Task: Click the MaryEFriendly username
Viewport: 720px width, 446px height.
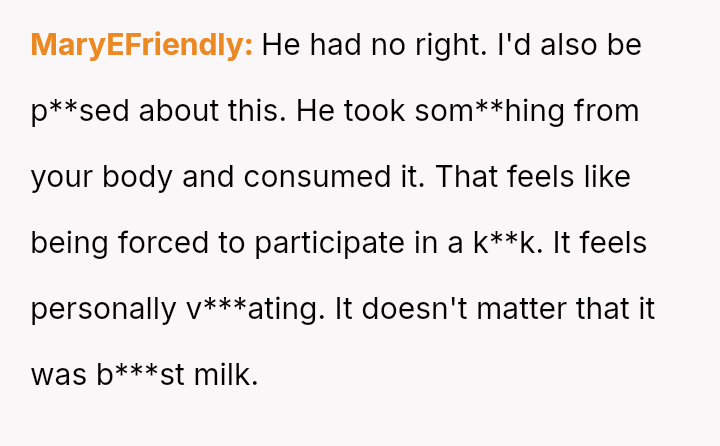Action: click(x=142, y=45)
